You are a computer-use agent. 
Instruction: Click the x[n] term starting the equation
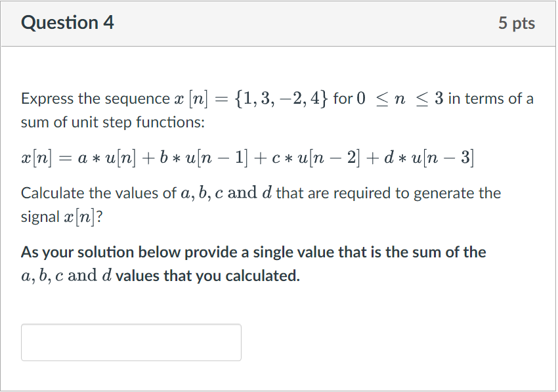(36, 157)
